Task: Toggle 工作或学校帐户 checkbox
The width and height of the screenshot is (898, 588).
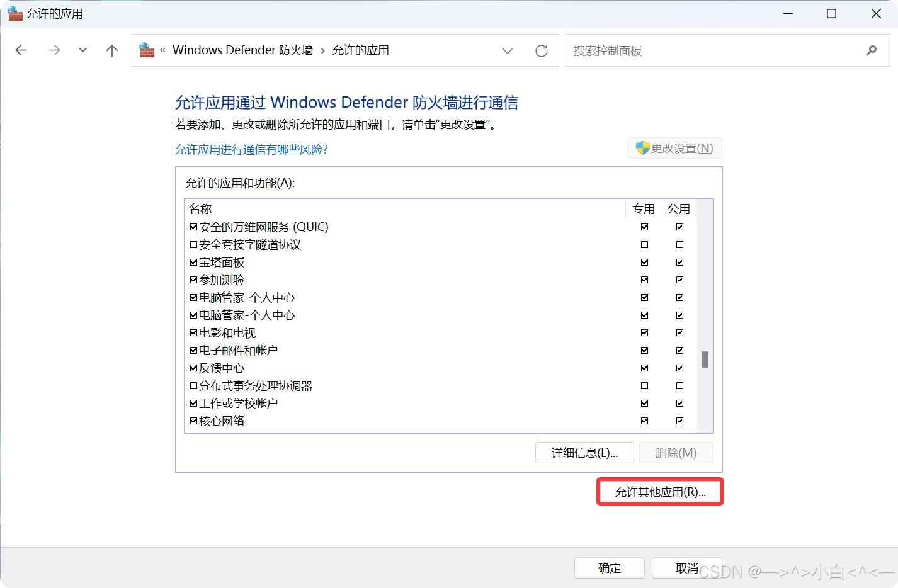Action: coord(193,403)
